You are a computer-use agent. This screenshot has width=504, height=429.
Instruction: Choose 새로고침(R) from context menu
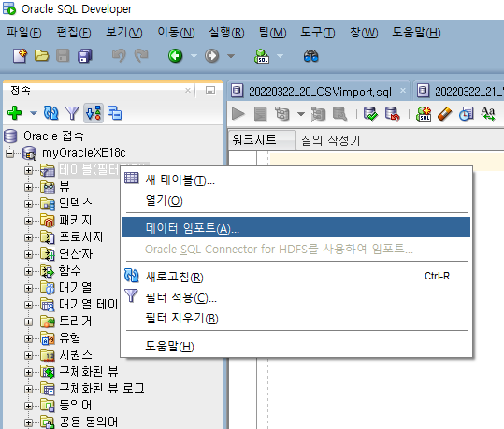coord(296,277)
